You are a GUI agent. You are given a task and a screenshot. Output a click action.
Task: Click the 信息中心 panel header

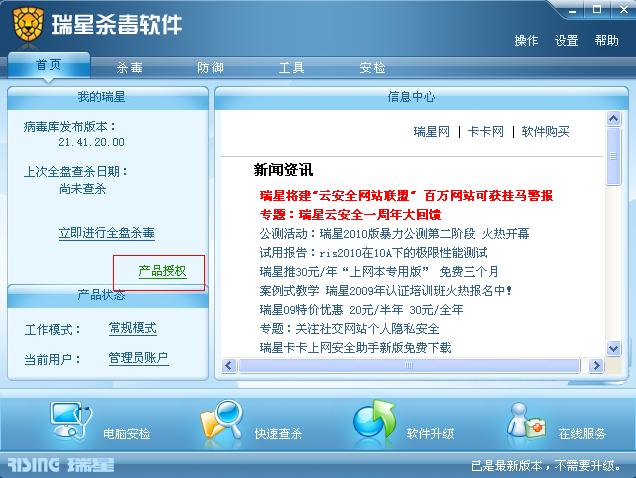click(421, 97)
